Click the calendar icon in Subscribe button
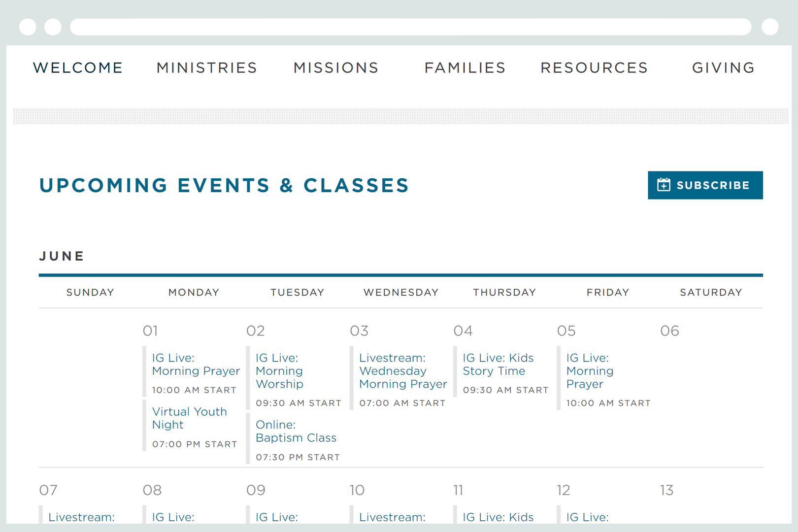 tap(664, 185)
